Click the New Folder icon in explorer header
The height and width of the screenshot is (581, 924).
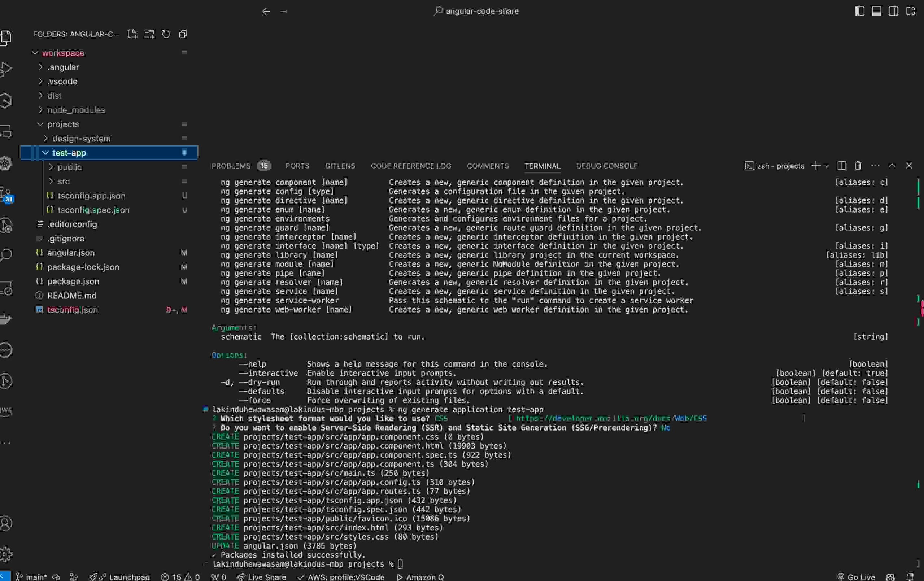pyautogui.click(x=149, y=34)
